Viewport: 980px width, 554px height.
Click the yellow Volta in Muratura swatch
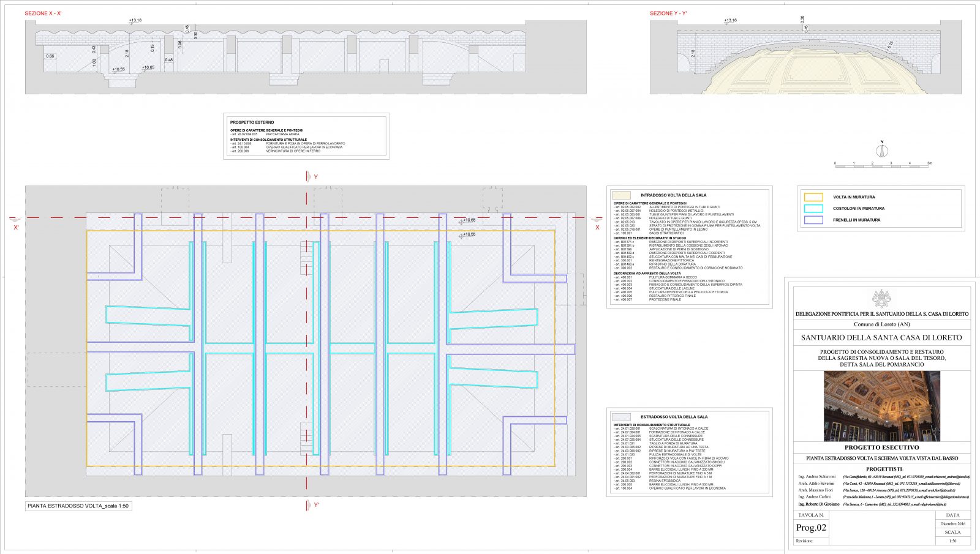tap(813, 197)
